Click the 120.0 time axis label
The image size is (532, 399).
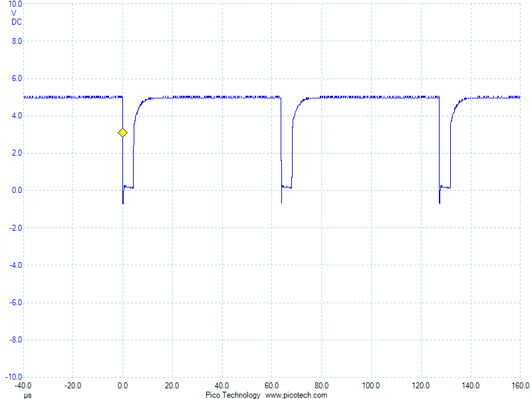pos(421,386)
